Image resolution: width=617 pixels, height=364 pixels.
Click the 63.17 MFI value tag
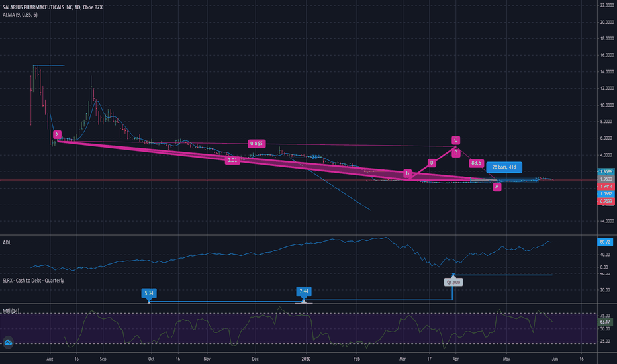pos(605,322)
